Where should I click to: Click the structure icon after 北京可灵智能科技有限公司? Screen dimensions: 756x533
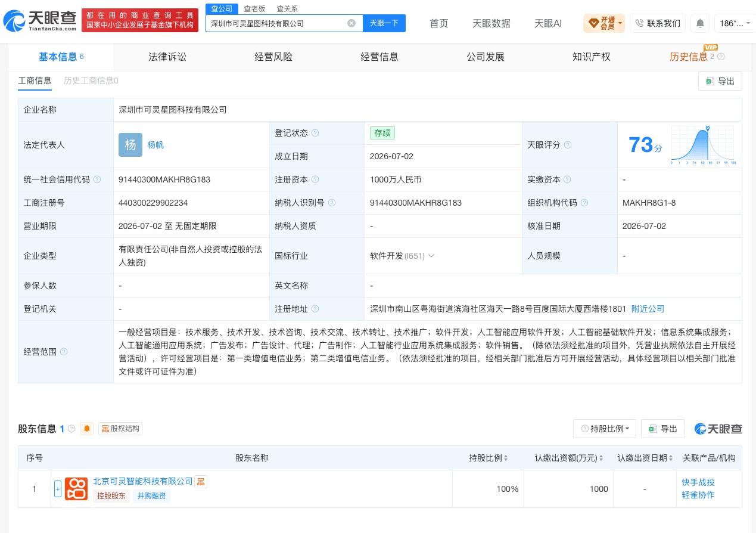[201, 482]
